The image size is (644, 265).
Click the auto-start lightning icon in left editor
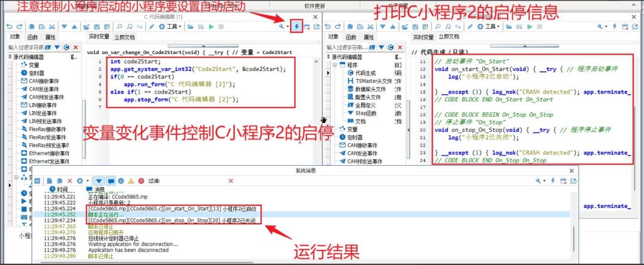pyautogui.click(x=297, y=27)
